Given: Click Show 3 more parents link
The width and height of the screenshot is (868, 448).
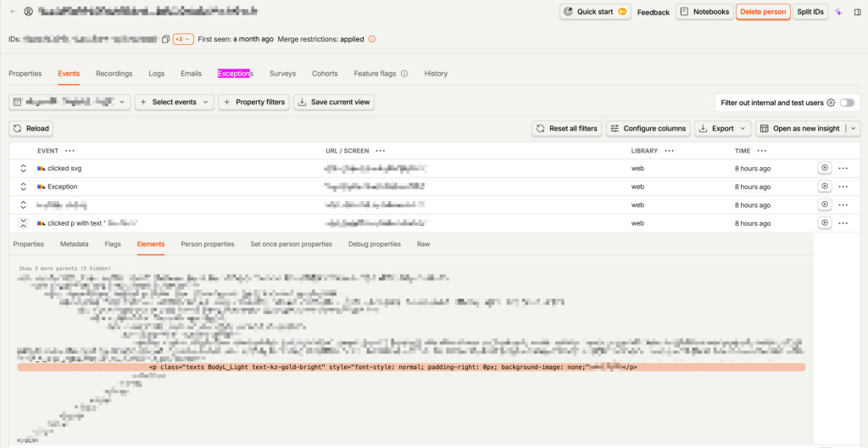Looking at the screenshot, I should [64, 268].
